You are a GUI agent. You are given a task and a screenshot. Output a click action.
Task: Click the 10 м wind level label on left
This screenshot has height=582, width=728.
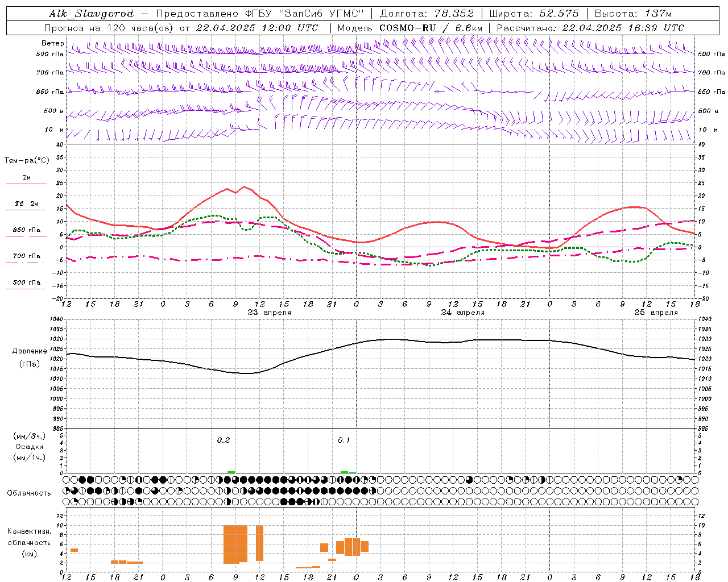(55, 130)
